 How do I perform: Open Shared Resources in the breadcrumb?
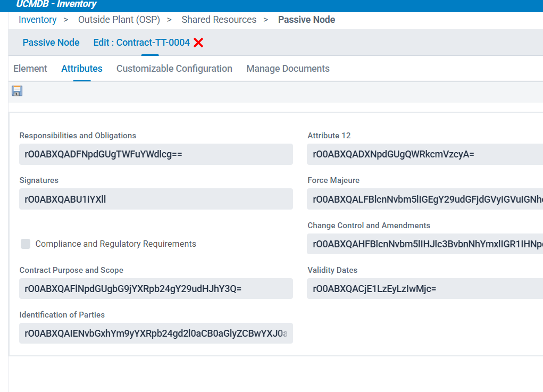(x=219, y=20)
